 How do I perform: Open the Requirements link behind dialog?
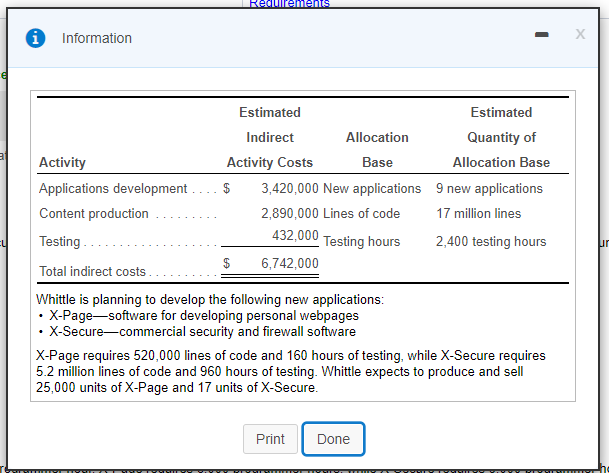(289, 3)
